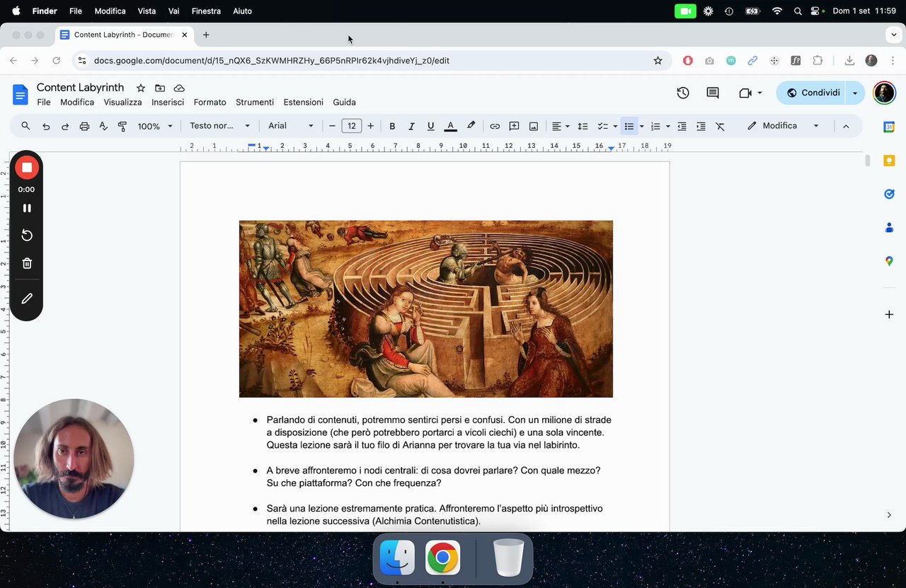Insert an image from toolbar
The width and height of the screenshot is (906, 588).
pyautogui.click(x=534, y=126)
